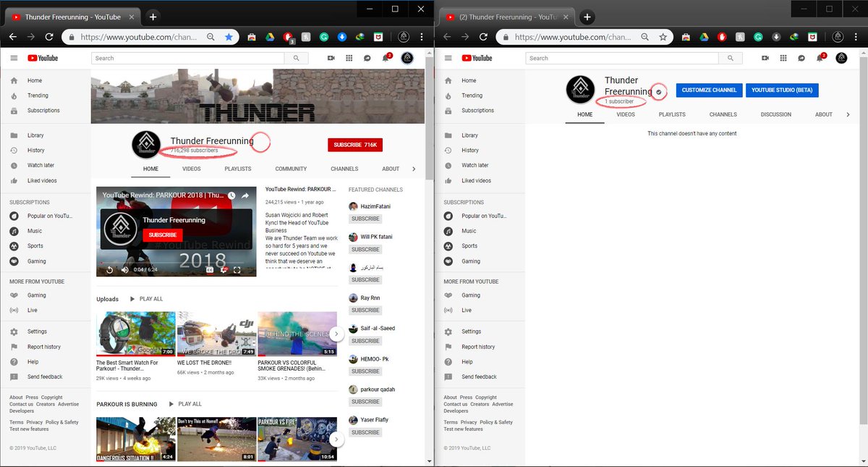
Task: Click the YouTube logo in left window
Action: 43,58
